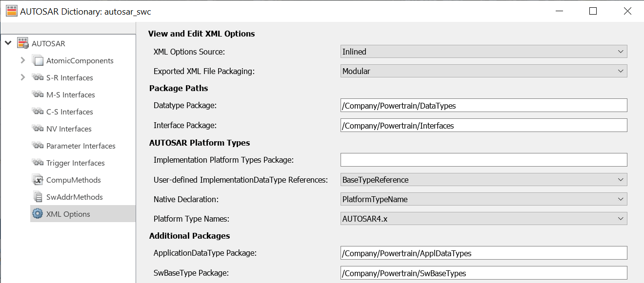This screenshot has height=283, width=644.
Task: Open the XML Options Source dropdown
Action: [x=483, y=52]
